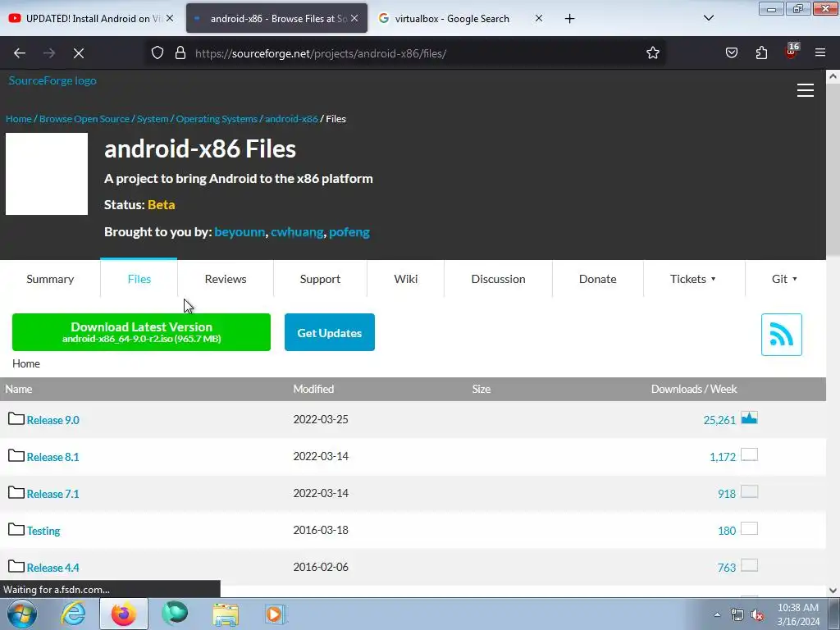
Task: Open the Support tab
Action: [321, 279]
